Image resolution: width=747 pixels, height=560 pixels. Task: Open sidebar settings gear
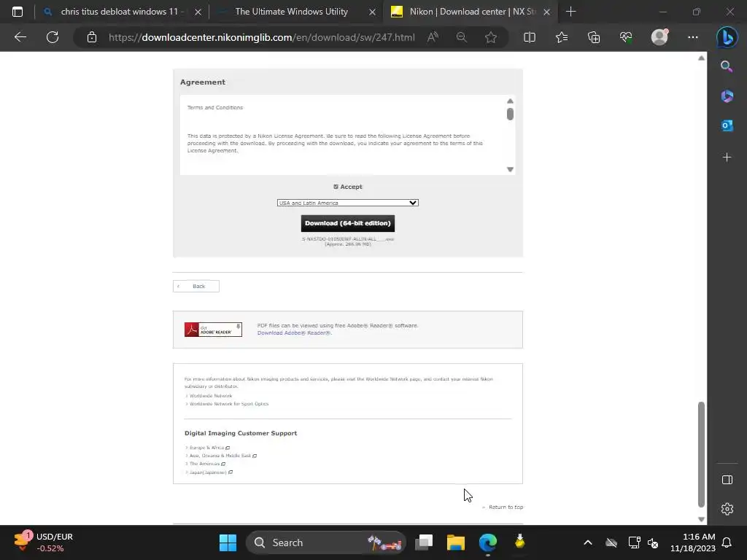727,509
